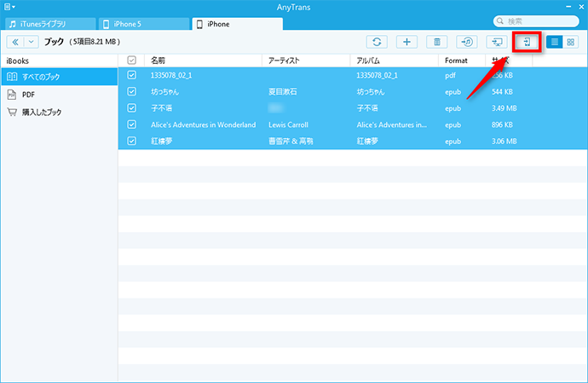Uncheck the 坊っちゃん row checkbox
The height and width of the screenshot is (383, 588).
click(x=131, y=91)
